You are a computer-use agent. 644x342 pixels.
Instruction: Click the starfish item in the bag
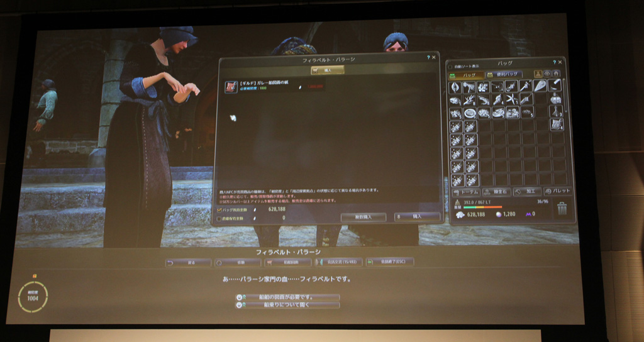[511, 99]
